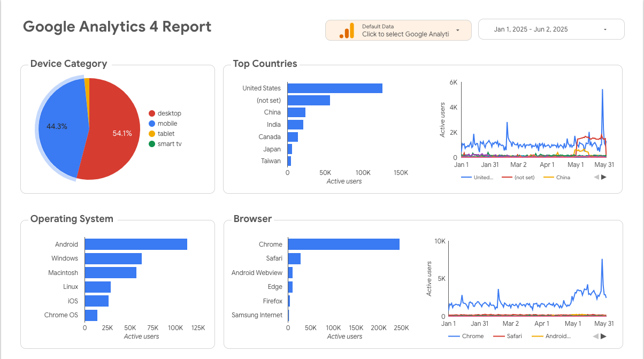
Task: Select the Android bar in Operating System
Action: pos(136,245)
